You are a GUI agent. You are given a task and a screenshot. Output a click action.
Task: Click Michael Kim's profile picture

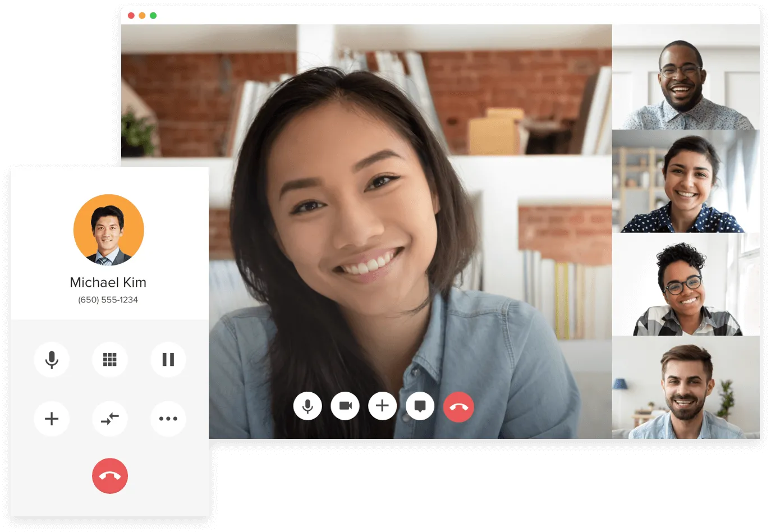pos(109,230)
